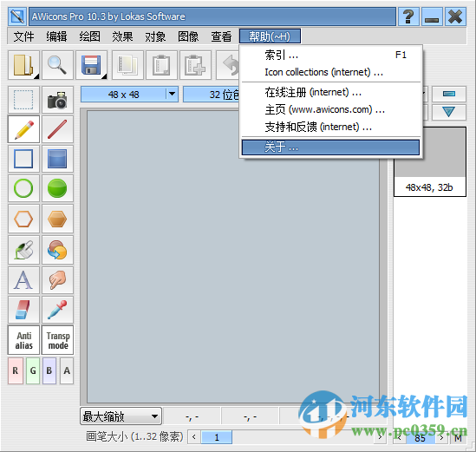
Task: Select the camera screen capture tool
Action: (x=57, y=100)
